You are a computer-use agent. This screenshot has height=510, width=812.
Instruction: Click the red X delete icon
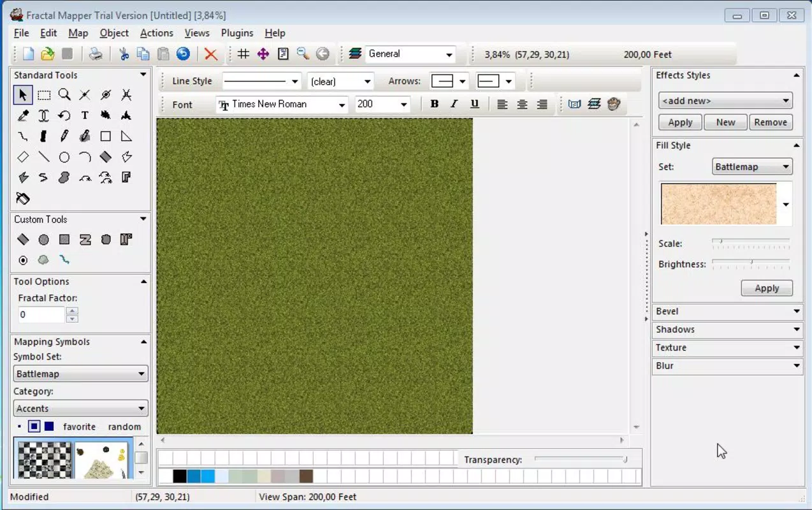211,54
